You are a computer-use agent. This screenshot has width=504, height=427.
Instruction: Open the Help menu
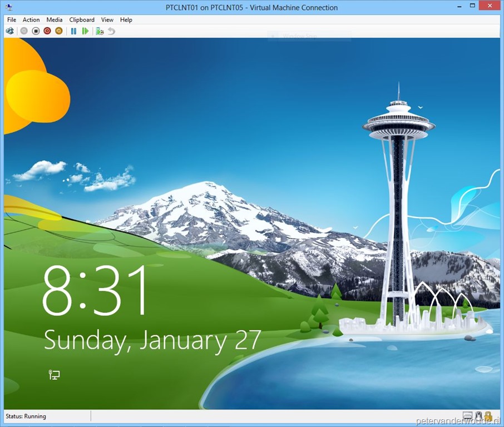click(x=126, y=19)
